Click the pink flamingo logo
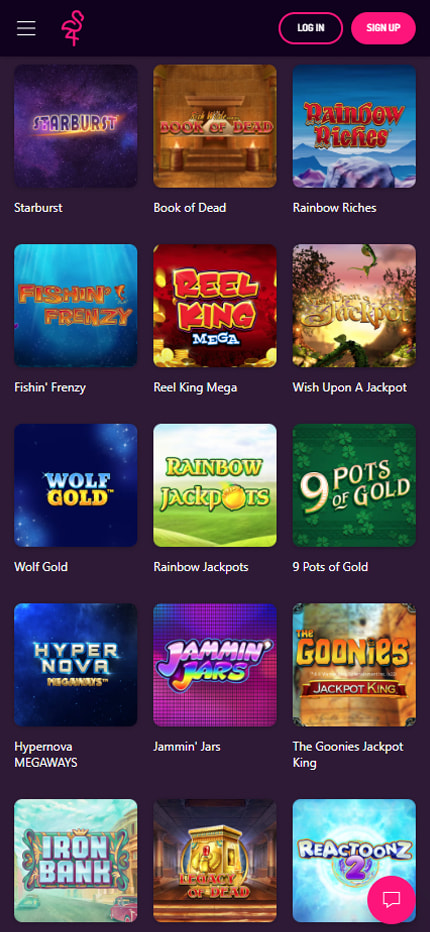430x932 pixels. (x=73, y=28)
